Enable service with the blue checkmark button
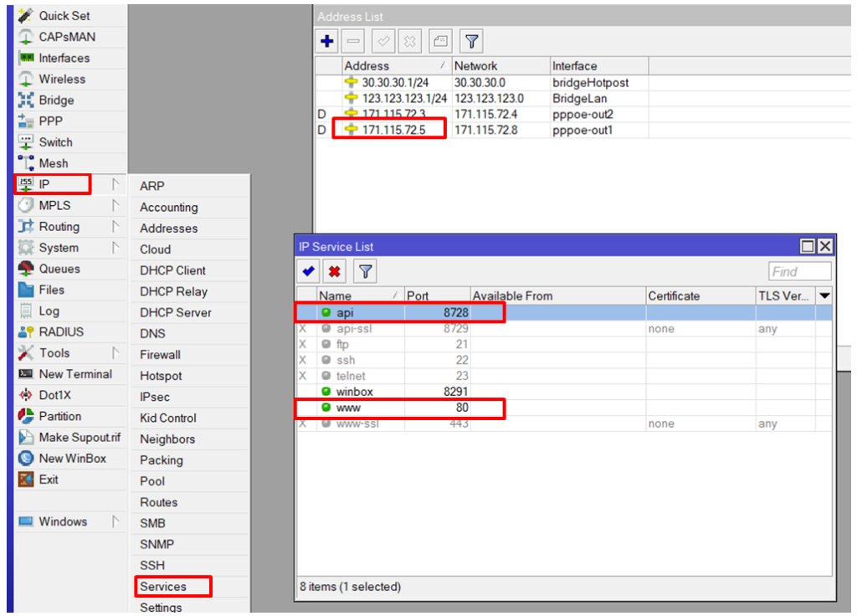This screenshot has width=857, height=616. (x=308, y=271)
